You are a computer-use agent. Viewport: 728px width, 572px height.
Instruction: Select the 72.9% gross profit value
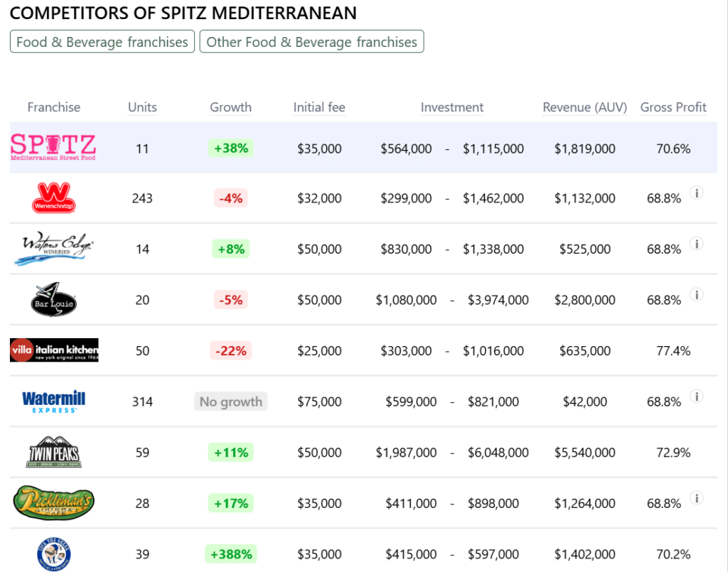coord(673,453)
